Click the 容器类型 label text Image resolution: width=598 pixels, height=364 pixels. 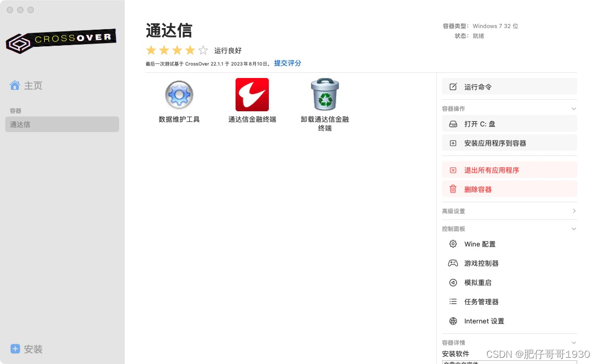click(x=454, y=26)
